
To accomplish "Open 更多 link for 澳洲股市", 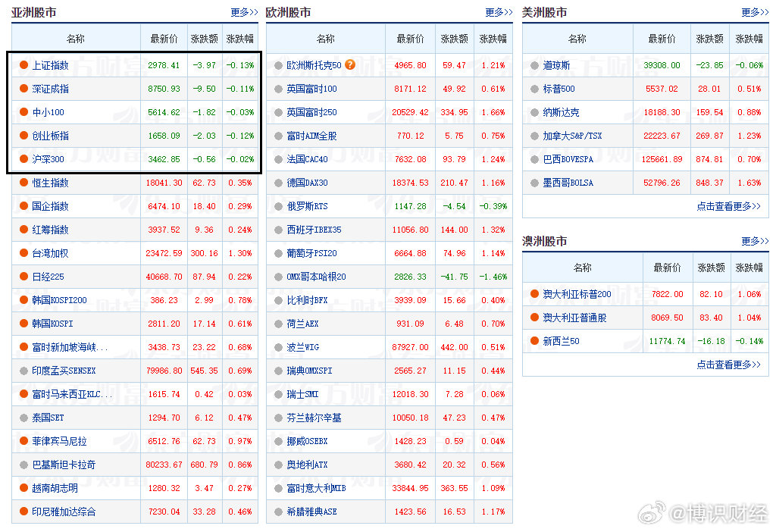I will 756,241.
